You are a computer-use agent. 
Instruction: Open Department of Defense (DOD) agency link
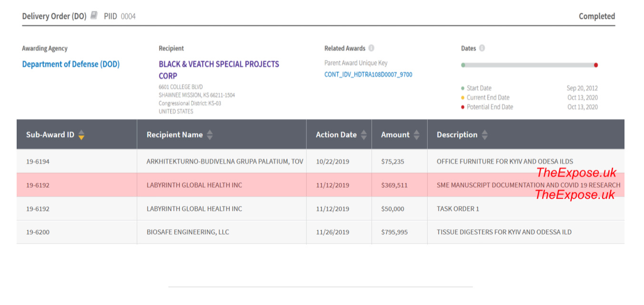coord(71,64)
